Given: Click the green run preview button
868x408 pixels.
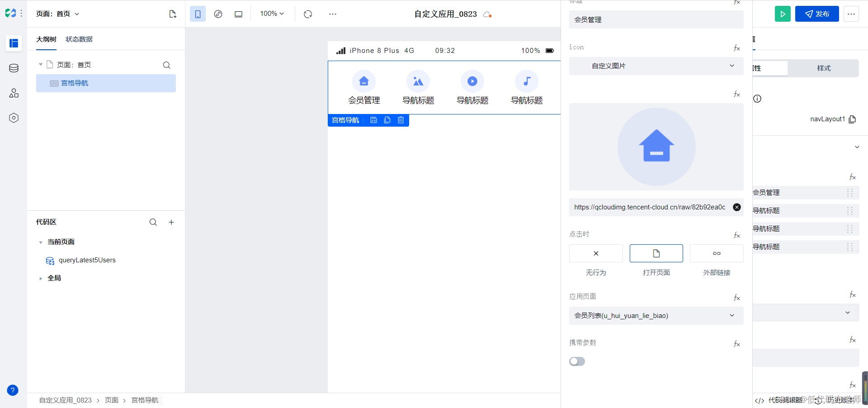Looking at the screenshot, I should (x=783, y=14).
